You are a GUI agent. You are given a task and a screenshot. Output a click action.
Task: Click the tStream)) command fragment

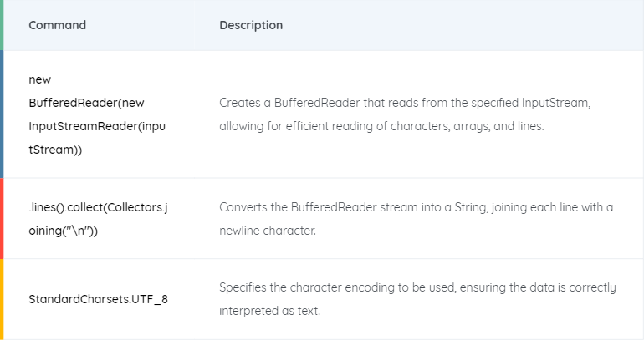(x=55, y=150)
